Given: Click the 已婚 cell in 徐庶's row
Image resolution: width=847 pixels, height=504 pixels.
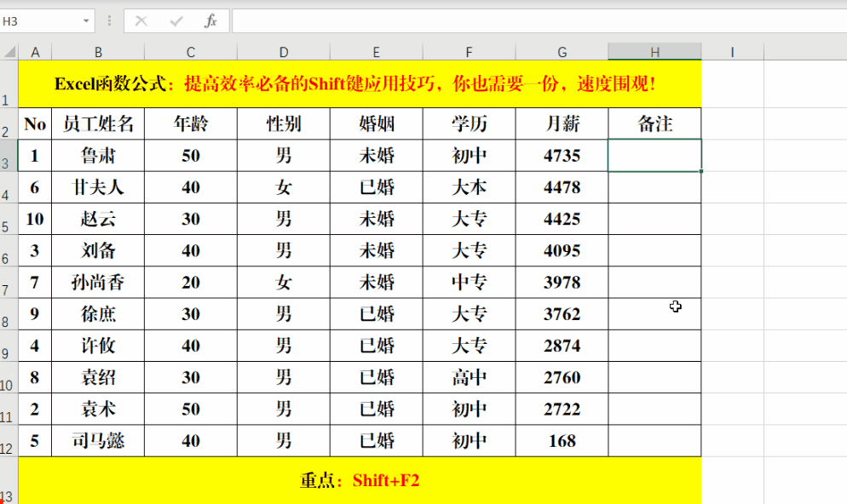Looking at the screenshot, I should click(x=377, y=314).
